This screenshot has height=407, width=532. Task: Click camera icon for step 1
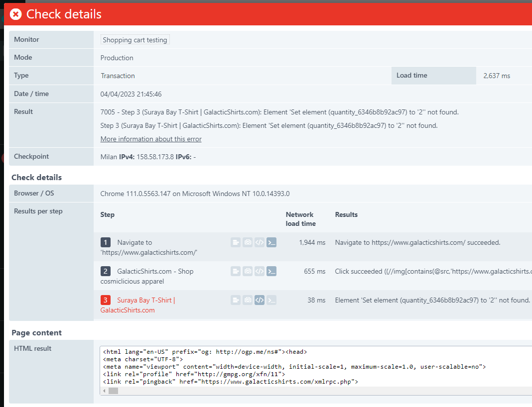248,242
